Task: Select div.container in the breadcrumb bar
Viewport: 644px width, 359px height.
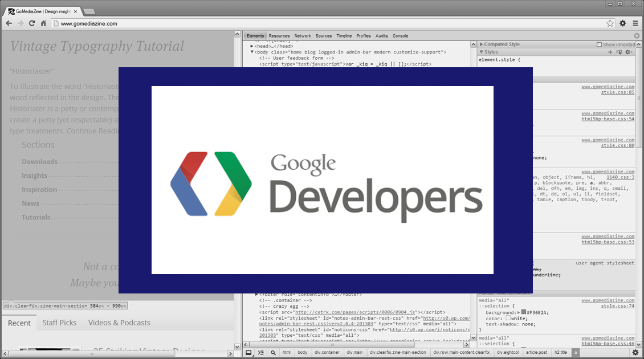Action: click(x=327, y=353)
